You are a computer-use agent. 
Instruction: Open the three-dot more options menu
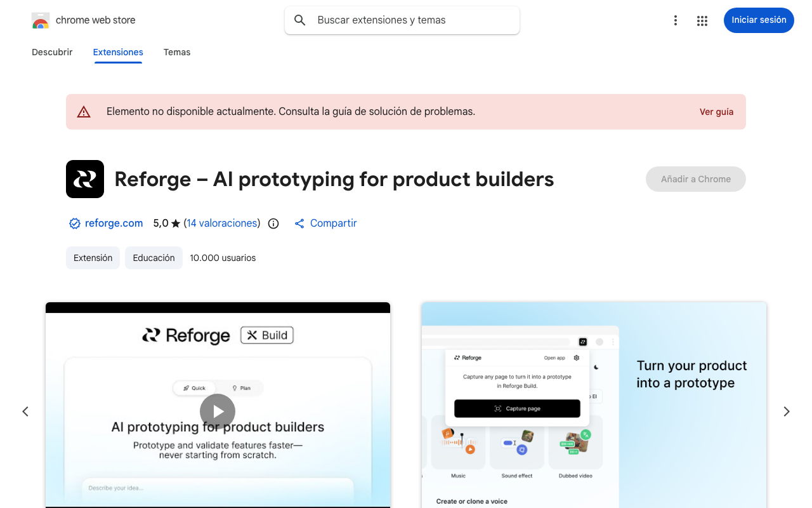676,20
